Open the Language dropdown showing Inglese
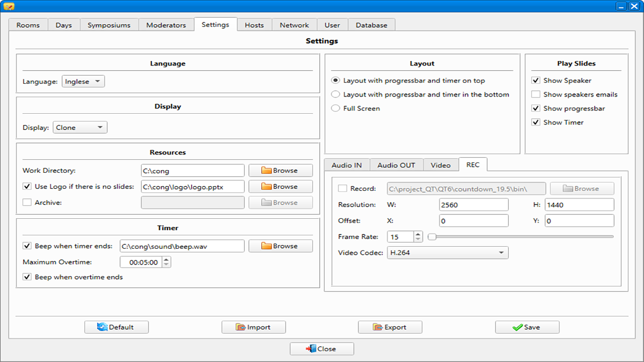Screen dimensions: 644x362 (83, 82)
